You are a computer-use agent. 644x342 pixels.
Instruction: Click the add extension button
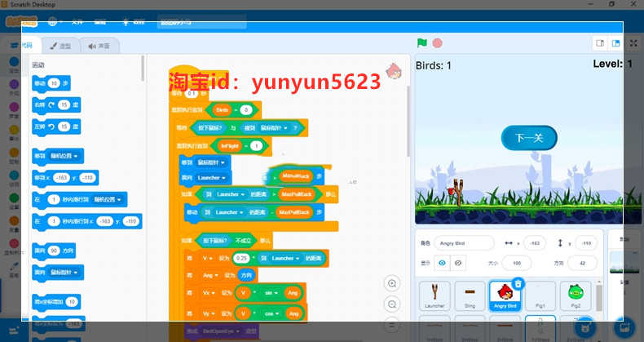13,330
